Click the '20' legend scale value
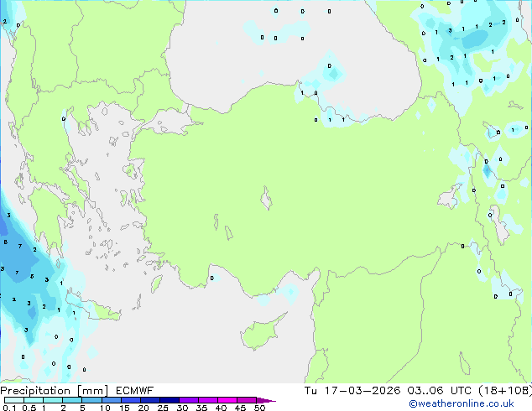The height and width of the screenshot is (411, 532). pos(143,408)
